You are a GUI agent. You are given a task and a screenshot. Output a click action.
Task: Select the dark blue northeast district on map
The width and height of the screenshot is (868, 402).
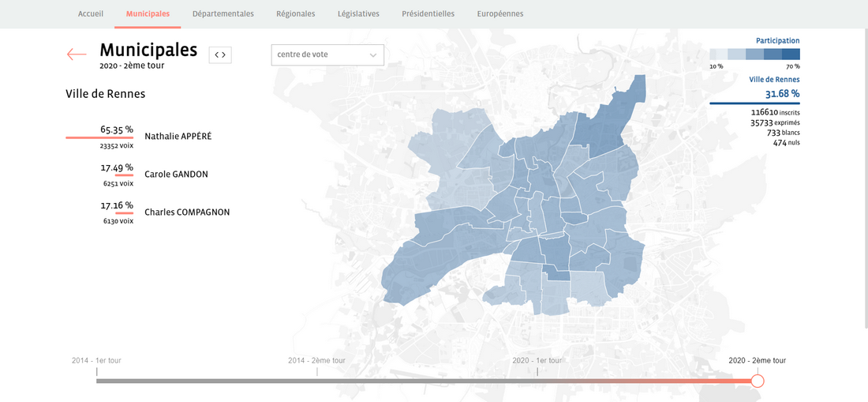pos(609,125)
